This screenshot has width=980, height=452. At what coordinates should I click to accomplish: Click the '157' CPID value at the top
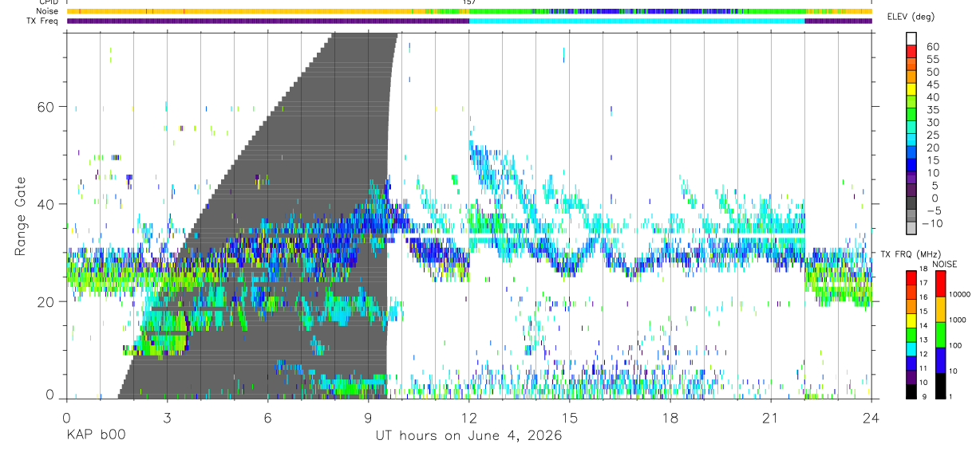(469, 2)
